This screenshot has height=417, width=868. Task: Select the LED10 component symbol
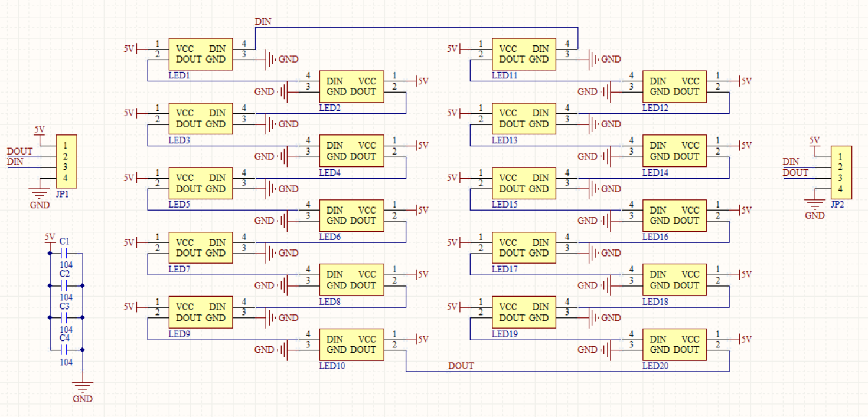click(x=353, y=345)
